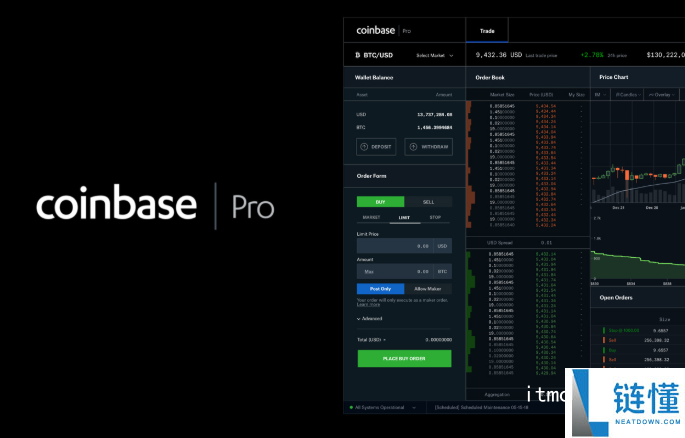Click the Scheduled Maintenance notice
Viewport: 685px width, 438px height.
tap(481, 407)
